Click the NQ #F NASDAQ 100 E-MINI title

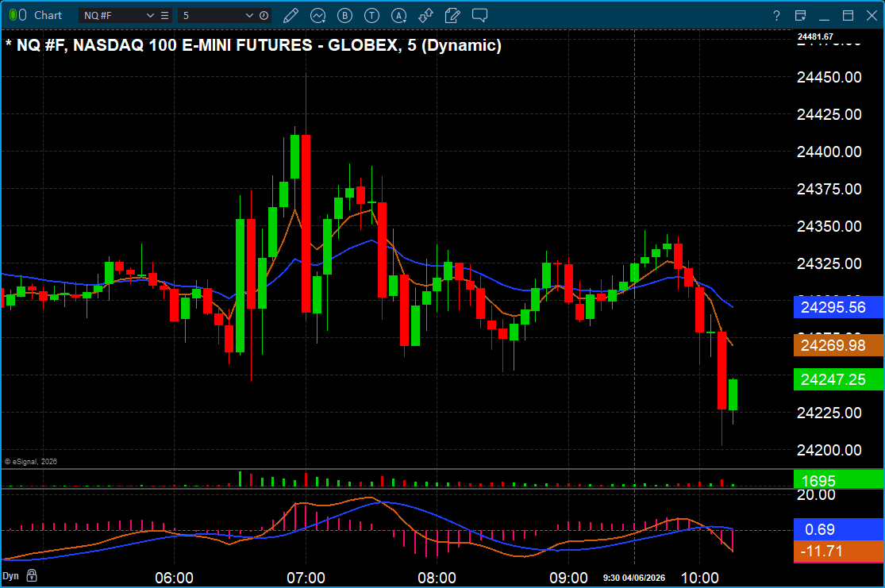[253, 45]
